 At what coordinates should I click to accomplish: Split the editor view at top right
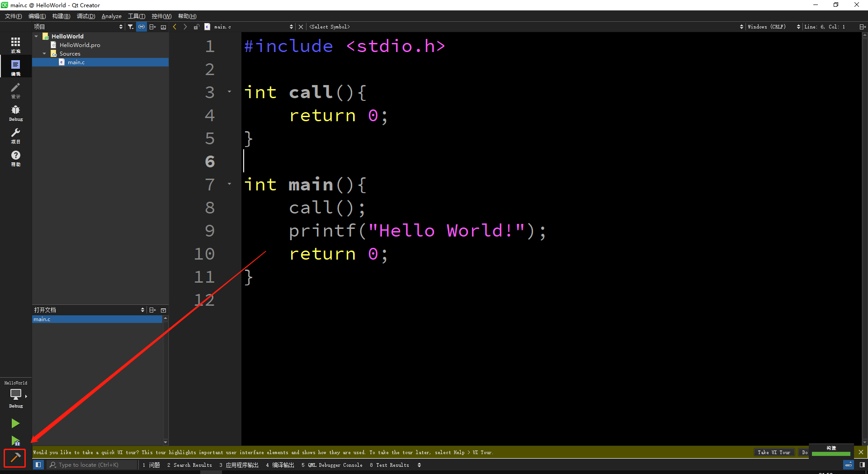coord(863,27)
